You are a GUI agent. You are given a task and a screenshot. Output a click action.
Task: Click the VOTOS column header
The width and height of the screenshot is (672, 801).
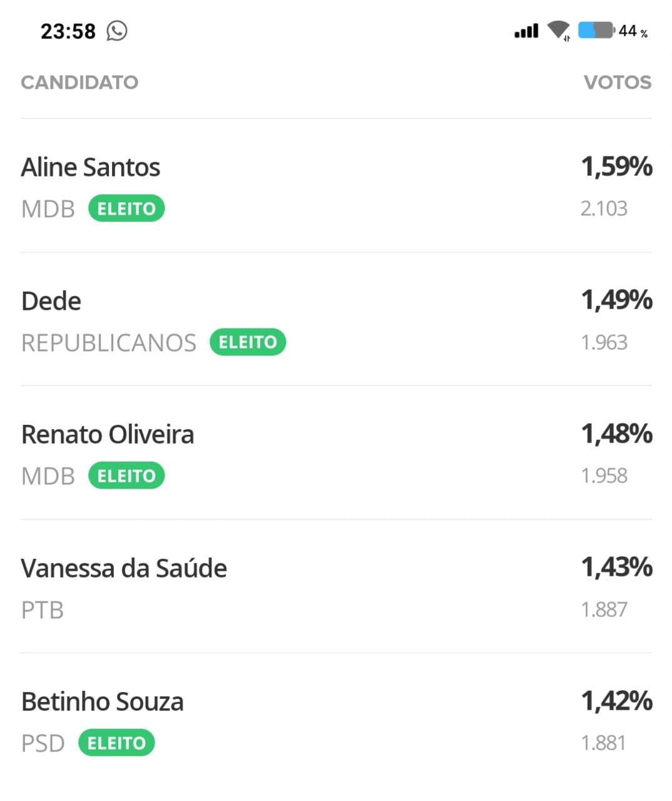(618, 82)
